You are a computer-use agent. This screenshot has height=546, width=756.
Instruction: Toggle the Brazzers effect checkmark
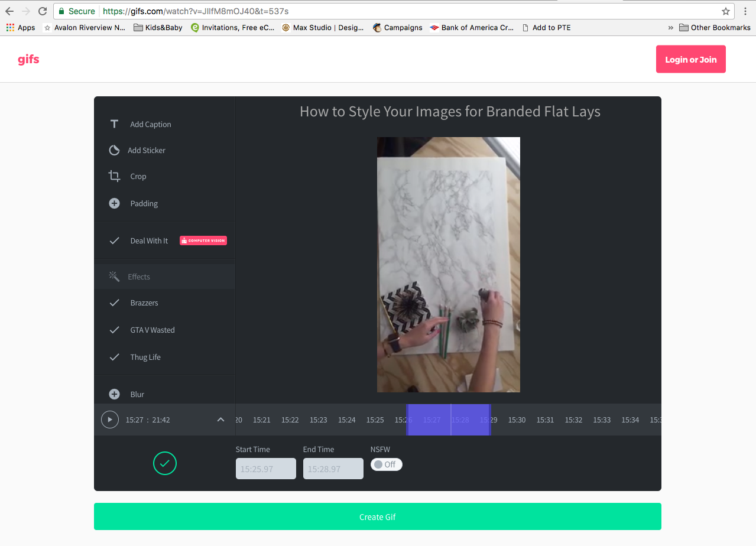coord(114,303)
